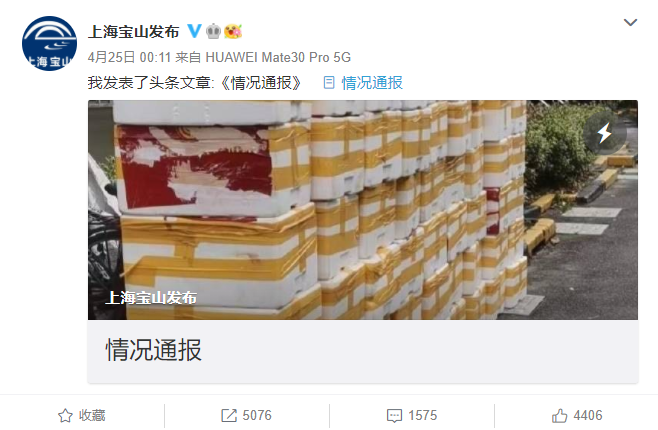Click the article document icon before 情况通报
The image size is (658, 430).
pos(329,83)
